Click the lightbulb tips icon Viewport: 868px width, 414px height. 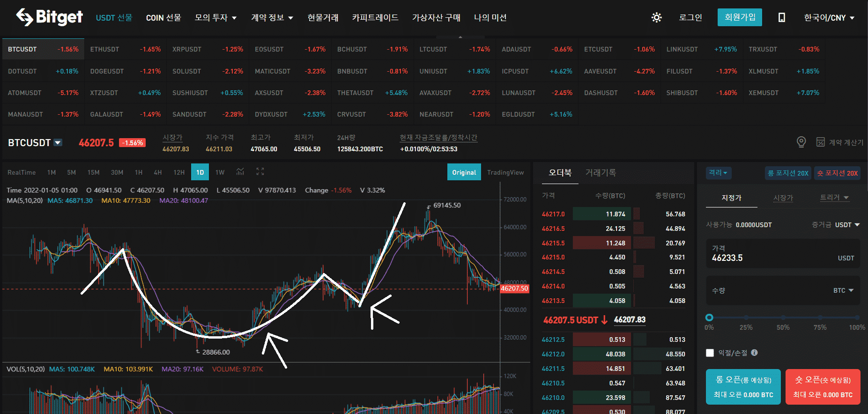pyautogui.click(x=801, y=142)
